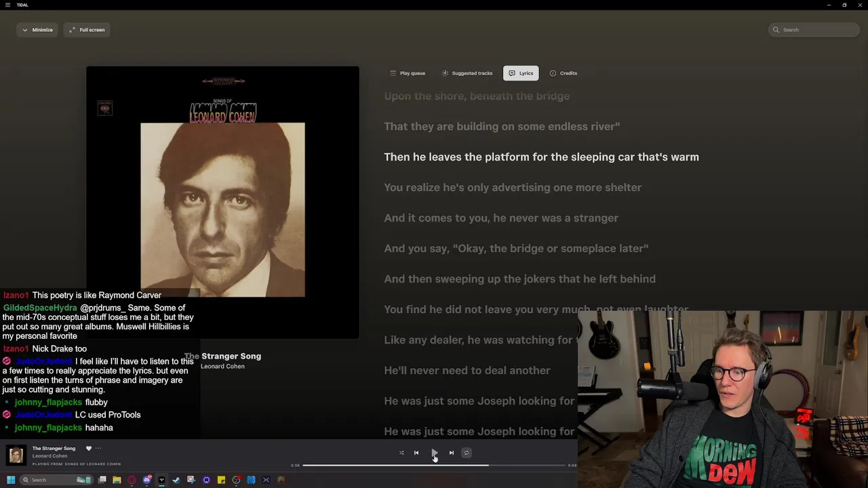
Task: Click the Credits info icon
Action: (x=553, y=73)
